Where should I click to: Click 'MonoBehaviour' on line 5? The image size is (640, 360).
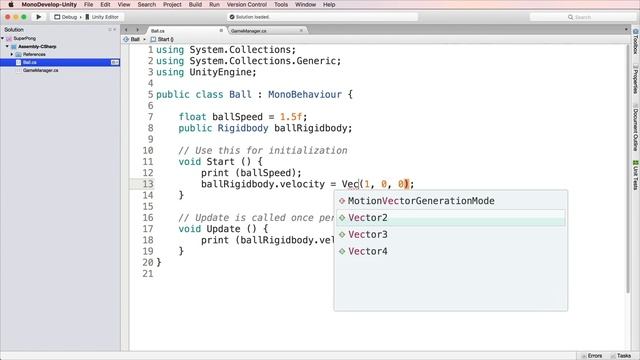304,94
